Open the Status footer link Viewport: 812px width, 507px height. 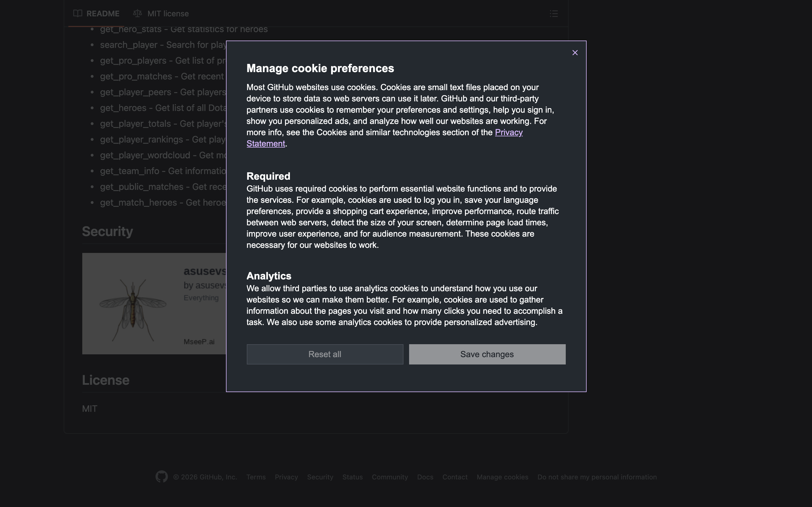(x=352, y=477)
